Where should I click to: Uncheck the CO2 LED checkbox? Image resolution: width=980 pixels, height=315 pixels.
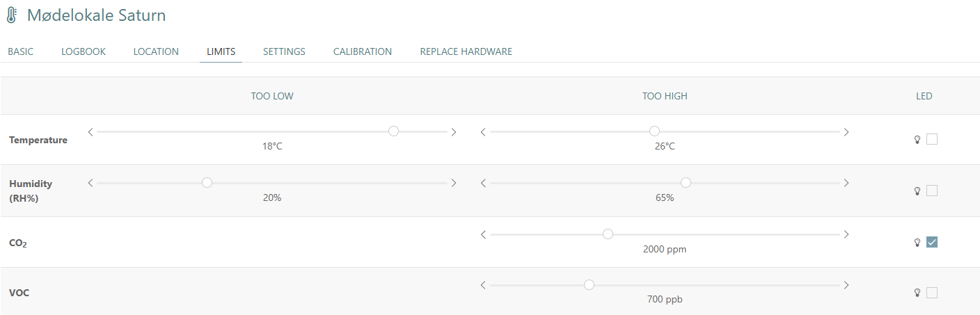(932, 242)
